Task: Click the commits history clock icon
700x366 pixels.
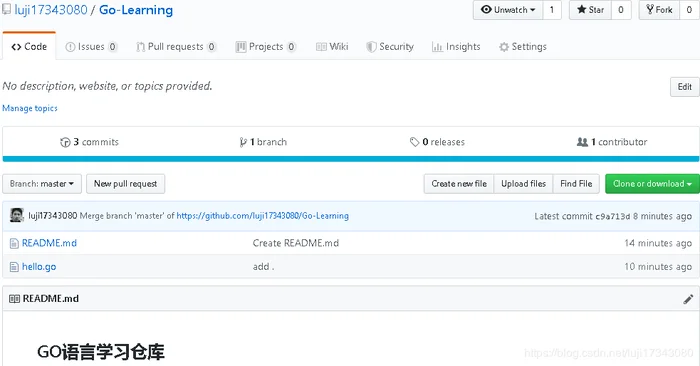Action: pos(65,142)
